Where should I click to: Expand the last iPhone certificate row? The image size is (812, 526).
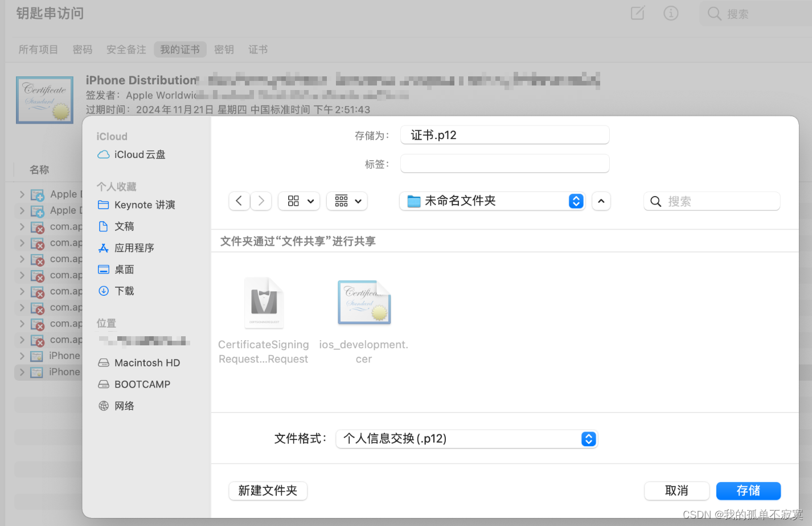pos(22,372)
